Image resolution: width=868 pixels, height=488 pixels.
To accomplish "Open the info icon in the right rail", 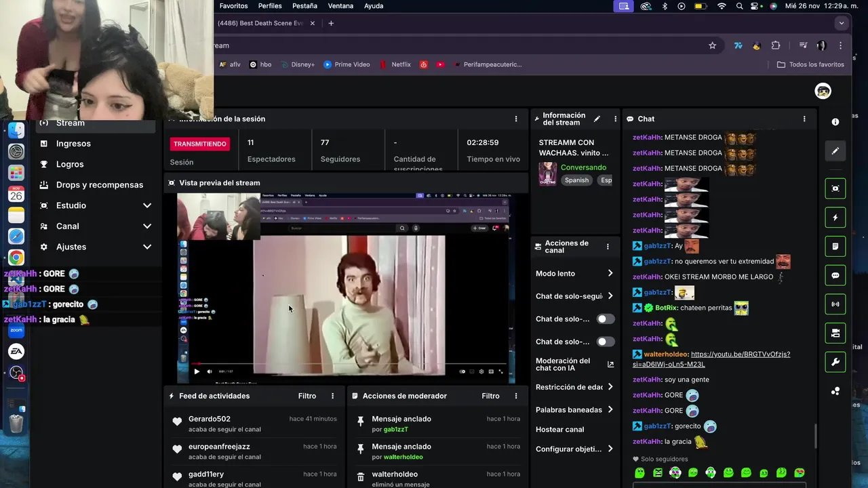I will coord(835,122).
